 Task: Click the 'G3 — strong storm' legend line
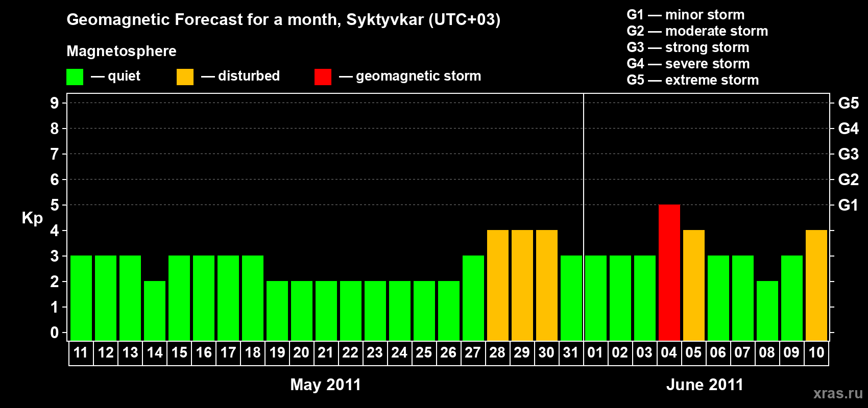pos(688,47)
